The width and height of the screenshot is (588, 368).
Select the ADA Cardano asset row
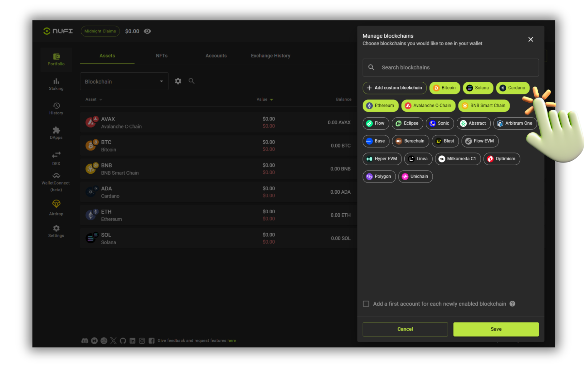[218, 192]
